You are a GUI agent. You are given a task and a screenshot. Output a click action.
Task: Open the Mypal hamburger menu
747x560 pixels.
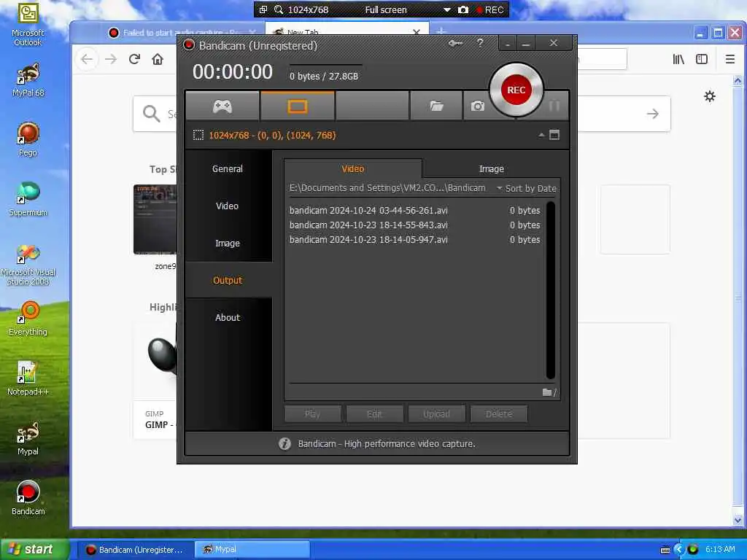(x=729, y=59)
